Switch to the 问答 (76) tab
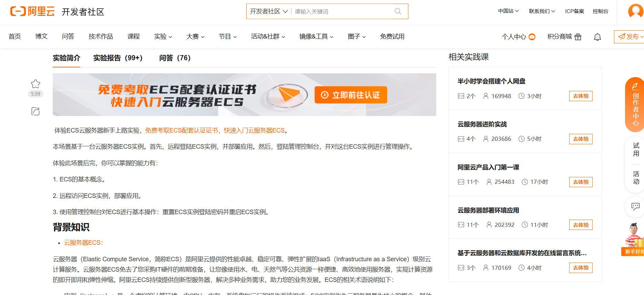Image resolution: width=644 pixels, height=295 pixels. click(175, 58)
